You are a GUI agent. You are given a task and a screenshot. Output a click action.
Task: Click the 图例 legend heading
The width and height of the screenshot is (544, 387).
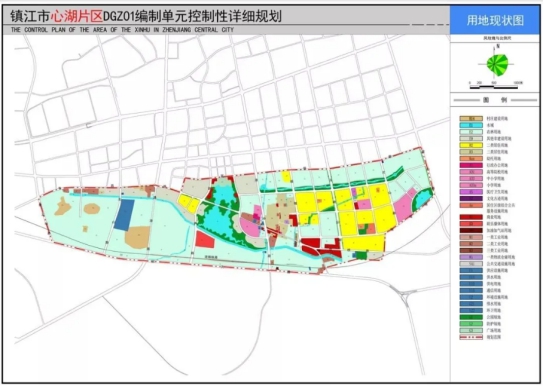pos(495,100)
